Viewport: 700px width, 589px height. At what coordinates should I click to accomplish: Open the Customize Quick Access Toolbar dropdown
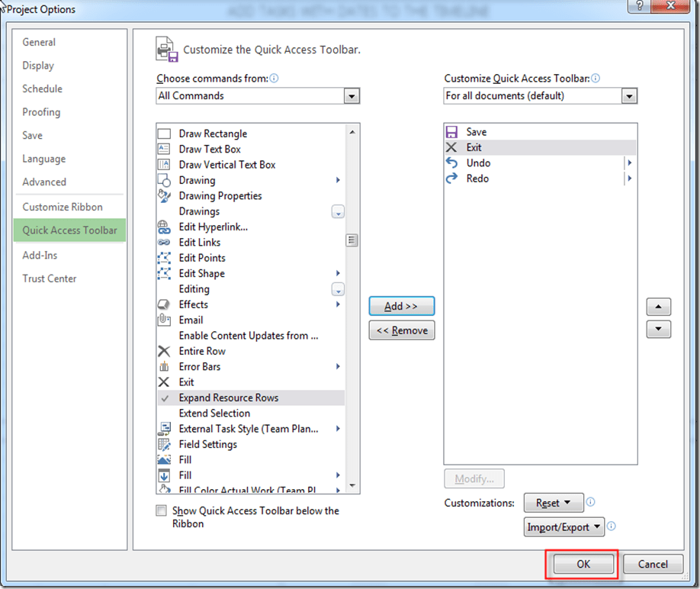pyautogui.click(x=630, y=95)
